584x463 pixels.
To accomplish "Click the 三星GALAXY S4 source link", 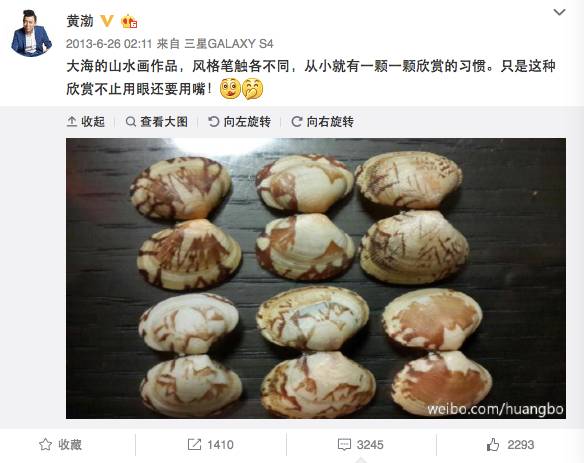I will (x=229, y=44).
